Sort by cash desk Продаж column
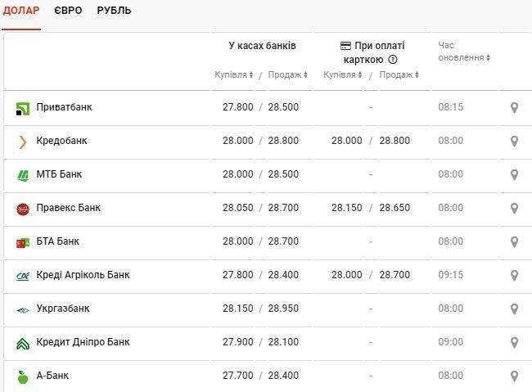532x392 pixels. tap(288, 74)
